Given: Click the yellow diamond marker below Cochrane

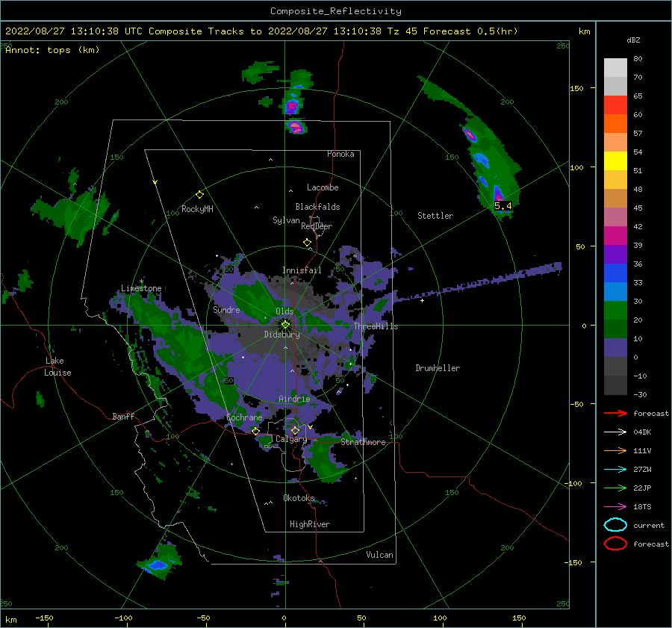Looking at the screenshot, I should [255, 431].
